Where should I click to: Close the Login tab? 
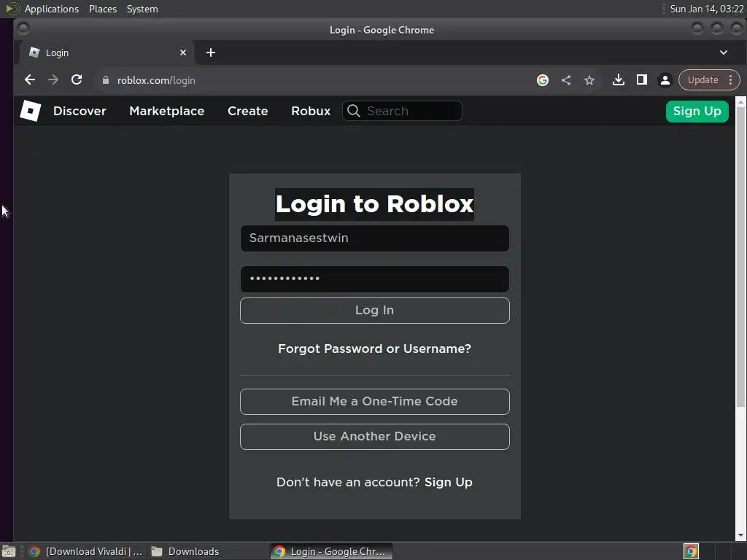(x=183, y=52)
